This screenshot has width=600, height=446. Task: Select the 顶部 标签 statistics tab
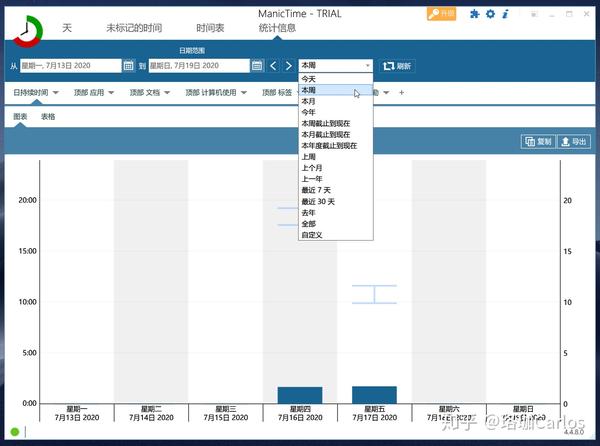(x=277, y=93)
